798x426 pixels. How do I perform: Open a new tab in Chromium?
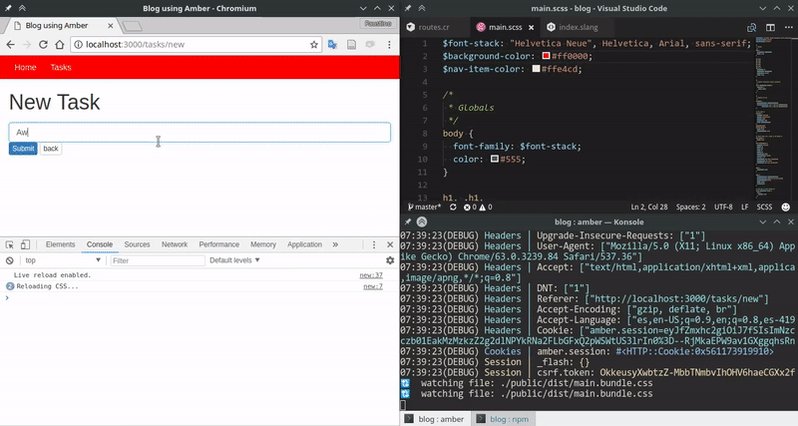[132, 26]
